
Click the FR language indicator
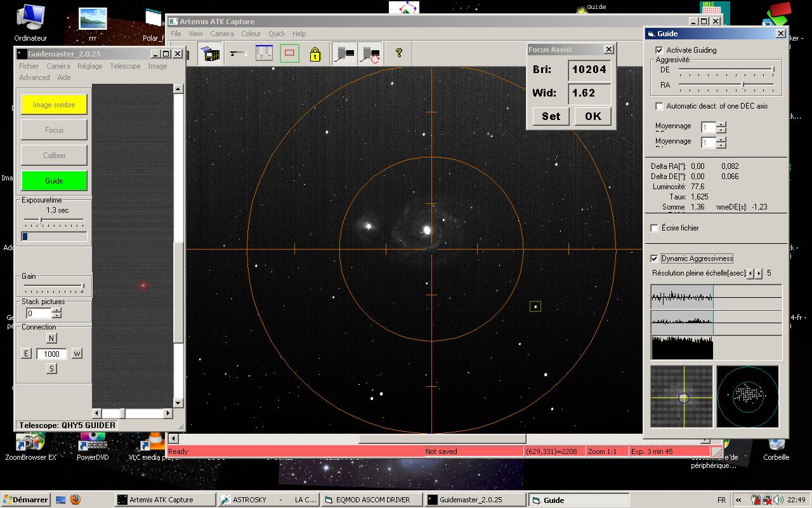point(721,500)
